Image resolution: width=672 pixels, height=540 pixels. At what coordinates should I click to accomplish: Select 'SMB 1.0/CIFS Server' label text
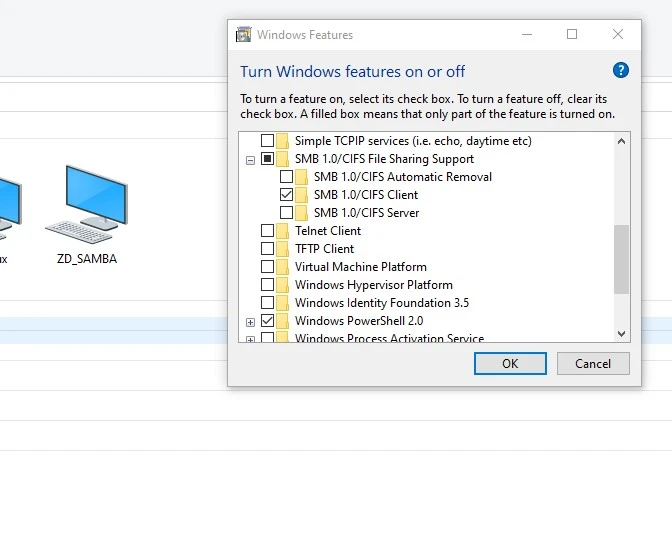pyautogui.click(x=366, y=213)
